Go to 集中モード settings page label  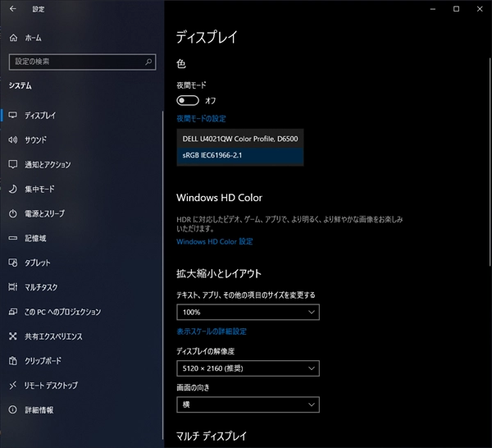pos(39,189)
